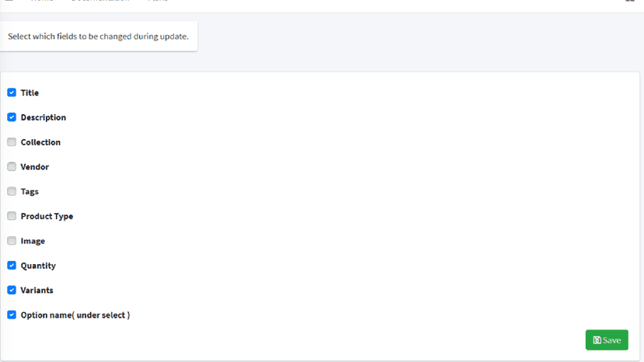Uncheck the Title checkbox
The image size is (644, 362).
12,92
